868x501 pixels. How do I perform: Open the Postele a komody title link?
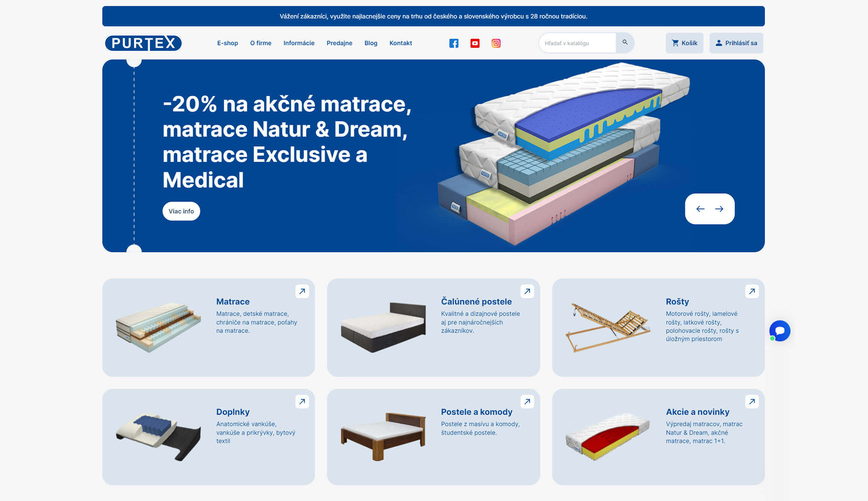tap(477, 412)
